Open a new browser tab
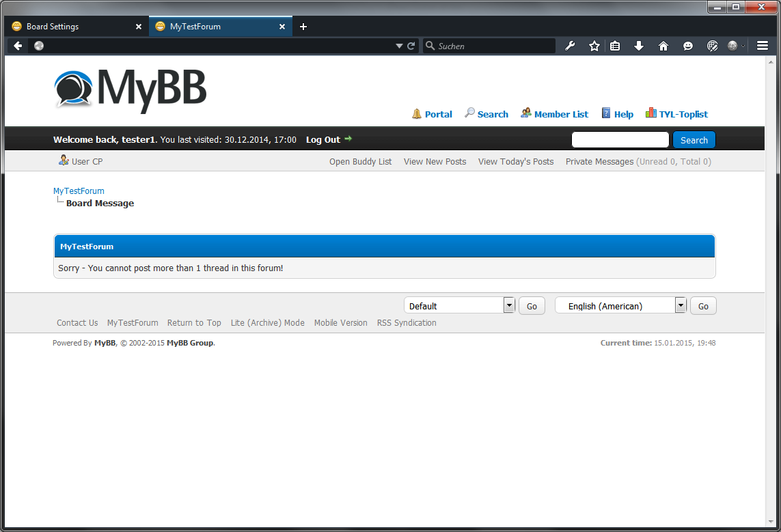The height and width of the screenshot is (532, 781). click(303, 27)
